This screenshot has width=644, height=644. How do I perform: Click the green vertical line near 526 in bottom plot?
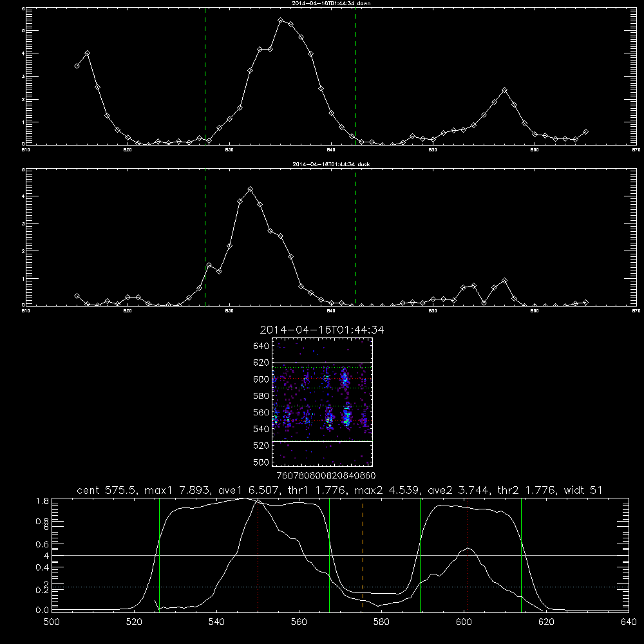pyautogui.click(x=159, y=554)
